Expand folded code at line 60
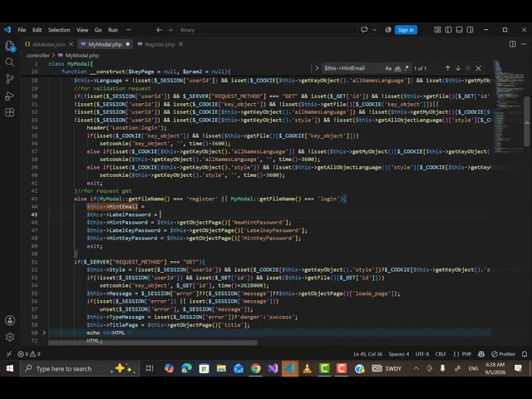Screen dimensions: 532x399 tap(44, 332)
